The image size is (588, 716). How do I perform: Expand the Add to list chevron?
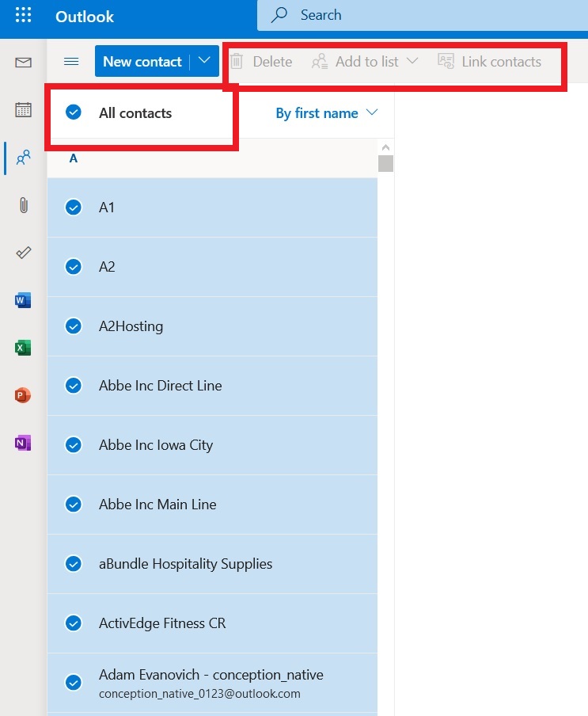[412, 61]
